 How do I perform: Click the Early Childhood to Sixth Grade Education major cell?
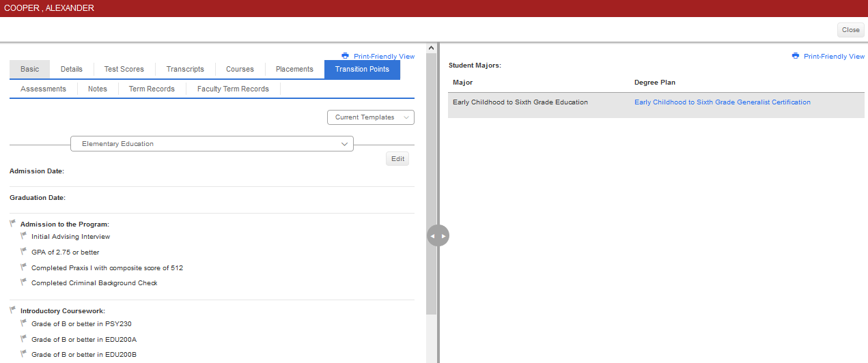pos(520,102)
